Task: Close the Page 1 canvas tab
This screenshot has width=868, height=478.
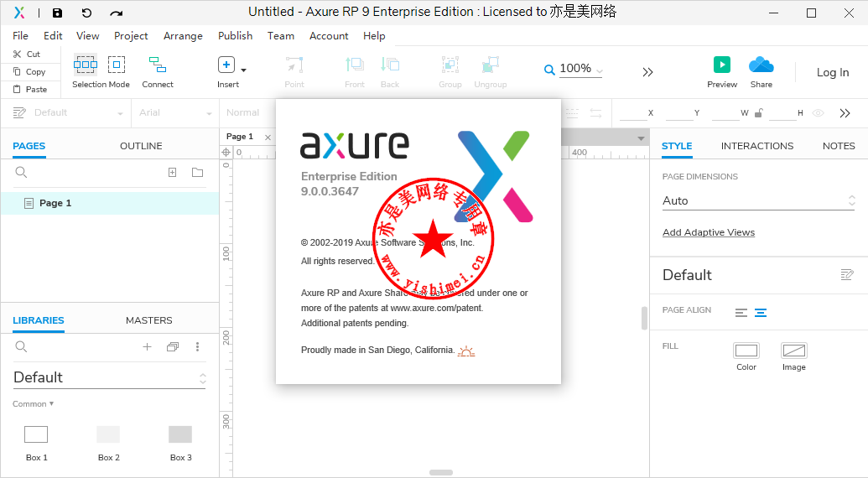Action: click(x=268, y=138)
